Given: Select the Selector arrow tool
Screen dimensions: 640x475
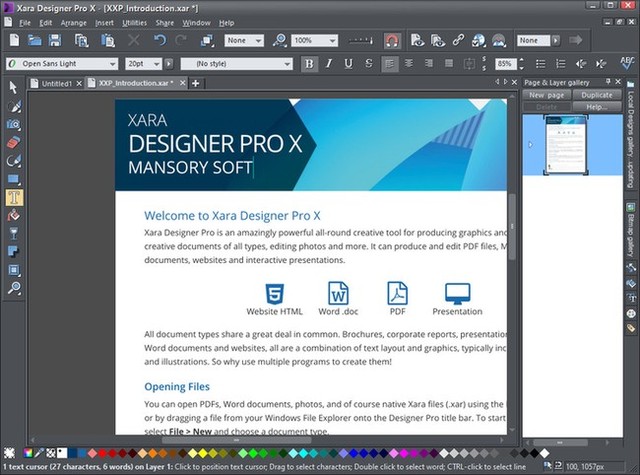Looking at the screenshot, I should click(x=13, y=88).
